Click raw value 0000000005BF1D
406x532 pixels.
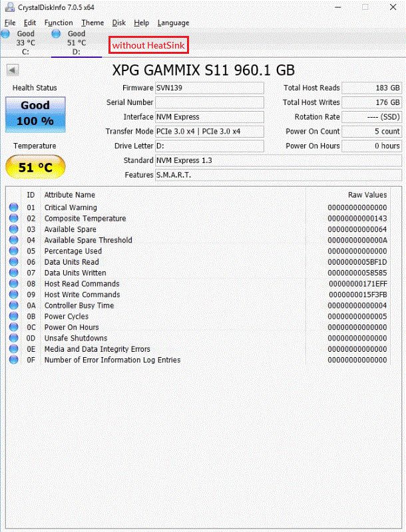357,262
